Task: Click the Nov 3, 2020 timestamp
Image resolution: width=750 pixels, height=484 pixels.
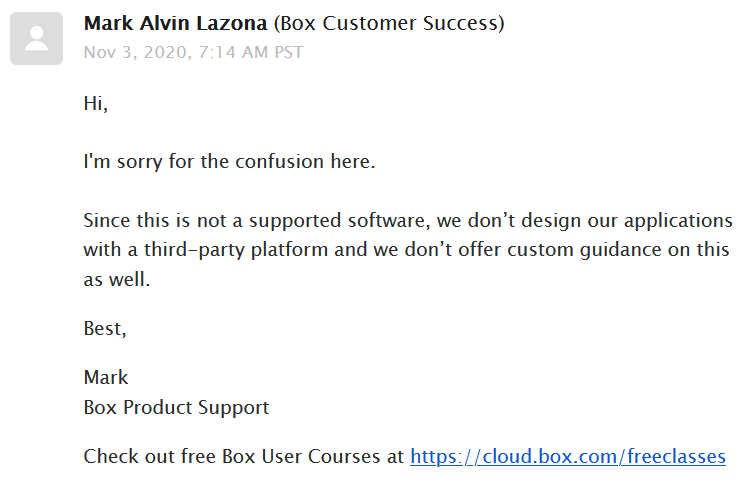Action: (193, 52)
